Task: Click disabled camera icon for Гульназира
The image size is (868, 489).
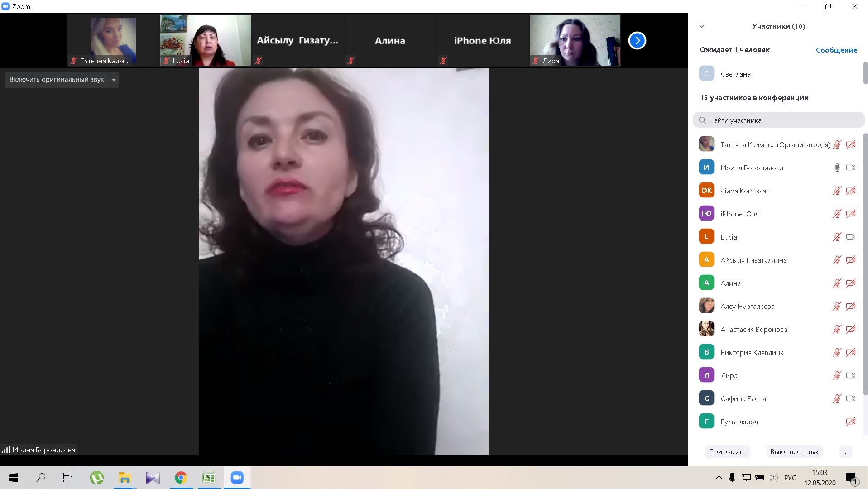Action: click(x=850, y=422)
